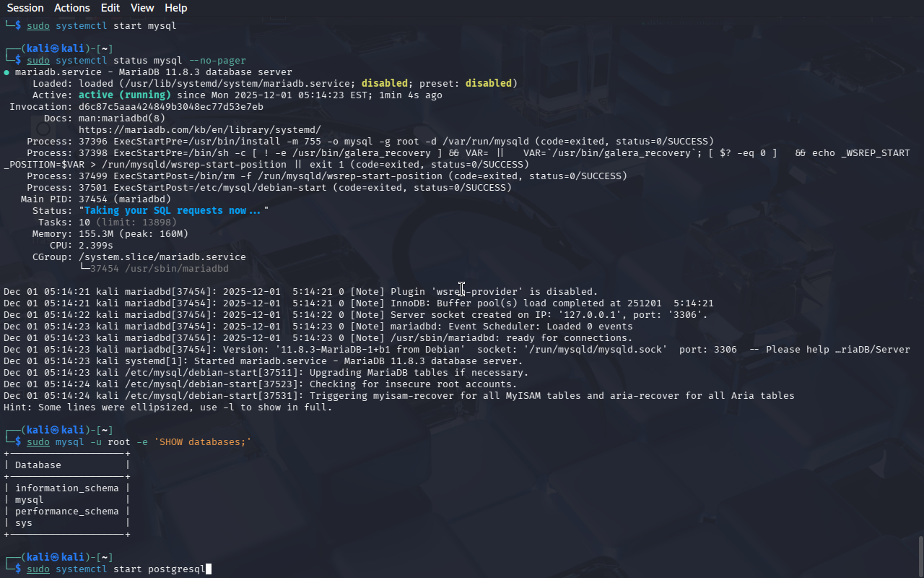Viewport: 924px width, 578px height.
Task: Click the man:mariadbd(8) docs reference
Action: tap(121, 118)
